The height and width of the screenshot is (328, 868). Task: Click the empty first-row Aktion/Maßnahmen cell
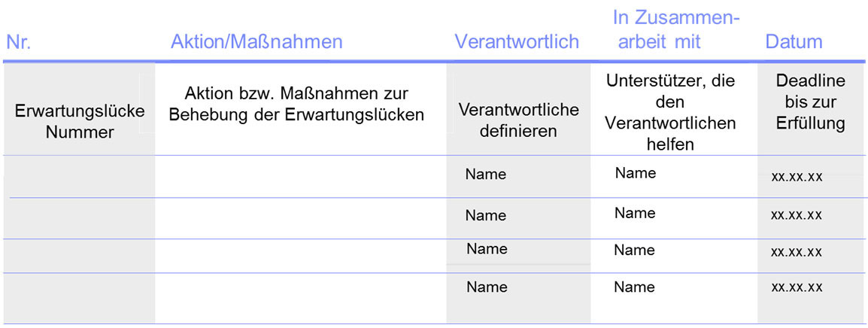tap(300, 177)
